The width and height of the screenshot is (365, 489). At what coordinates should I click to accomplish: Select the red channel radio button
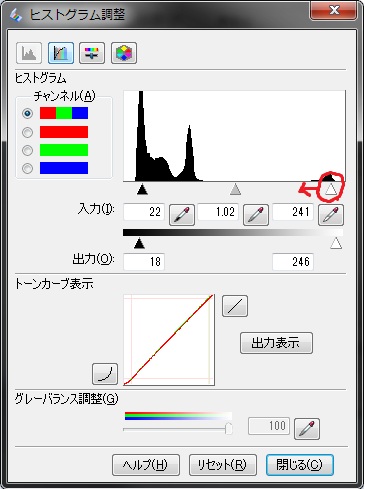tap(27, 132)
